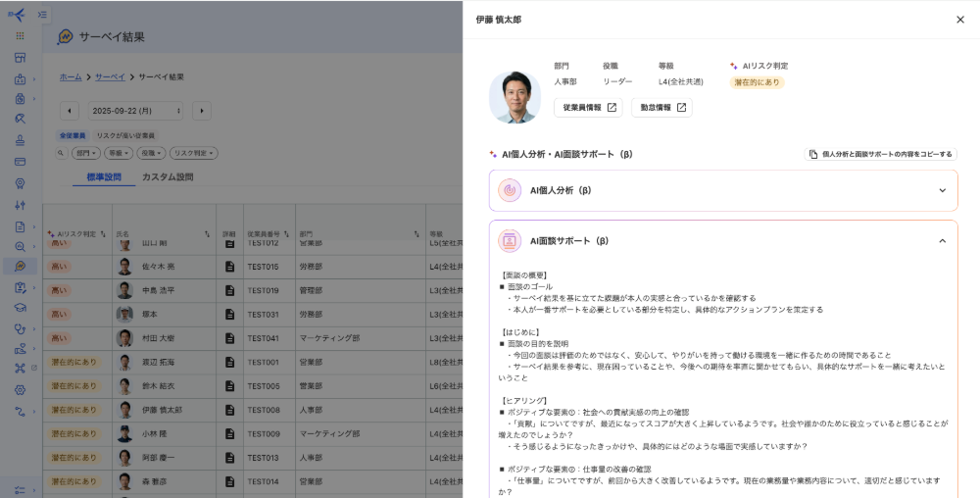Open the 等級 filter dropdown

[119, 153]
